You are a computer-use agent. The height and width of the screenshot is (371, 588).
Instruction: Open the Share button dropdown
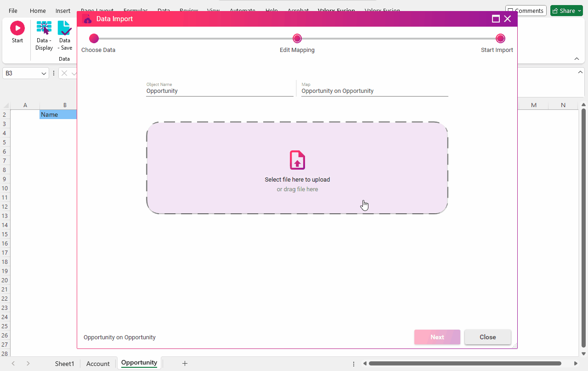pos(580,11)
